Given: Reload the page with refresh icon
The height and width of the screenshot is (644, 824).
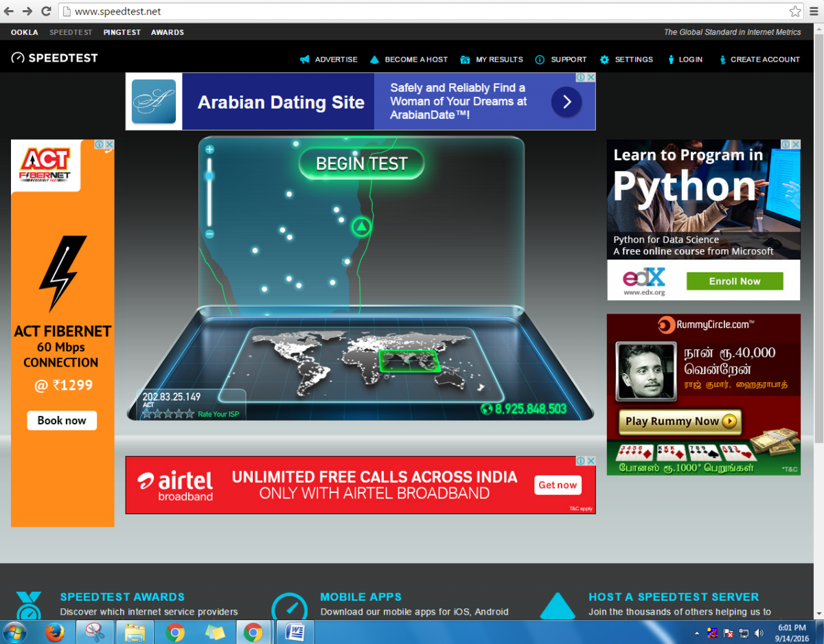Looking at the screenshot, I should (46, 12).
